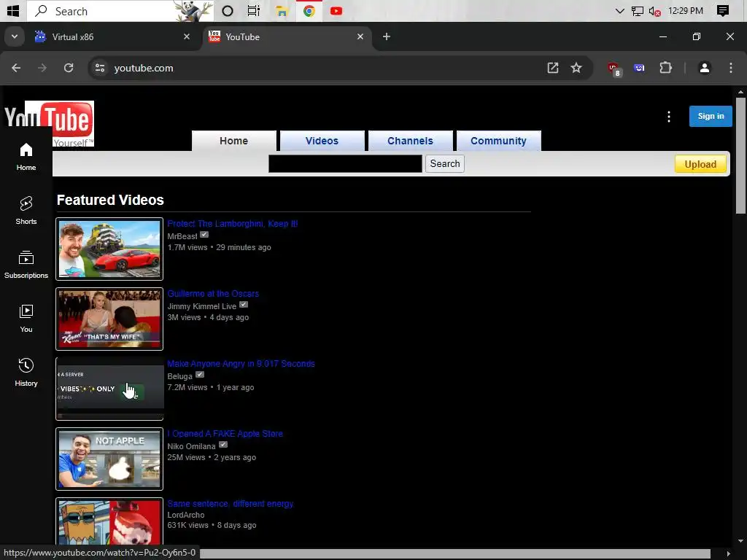Open the LordArcho cartoon thumbnail
The width and height of the screenshot is (747, 560).
point(109,521)
